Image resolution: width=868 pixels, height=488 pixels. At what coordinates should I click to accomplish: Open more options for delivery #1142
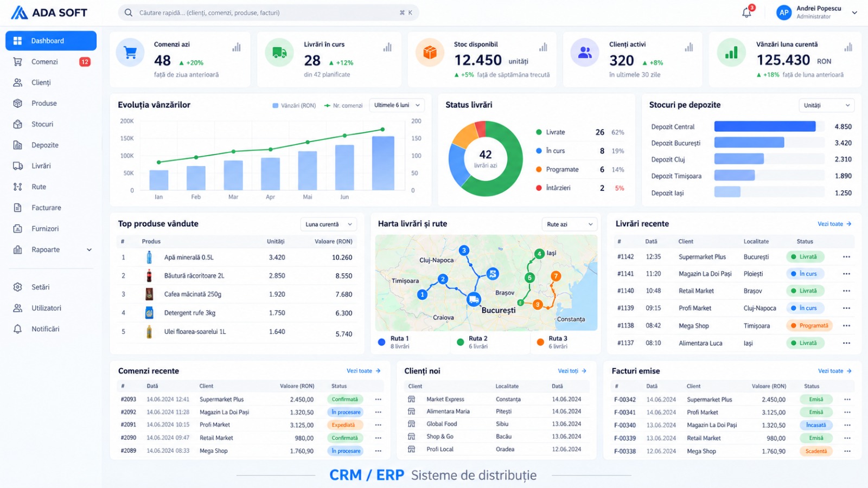tap(846, 257)
